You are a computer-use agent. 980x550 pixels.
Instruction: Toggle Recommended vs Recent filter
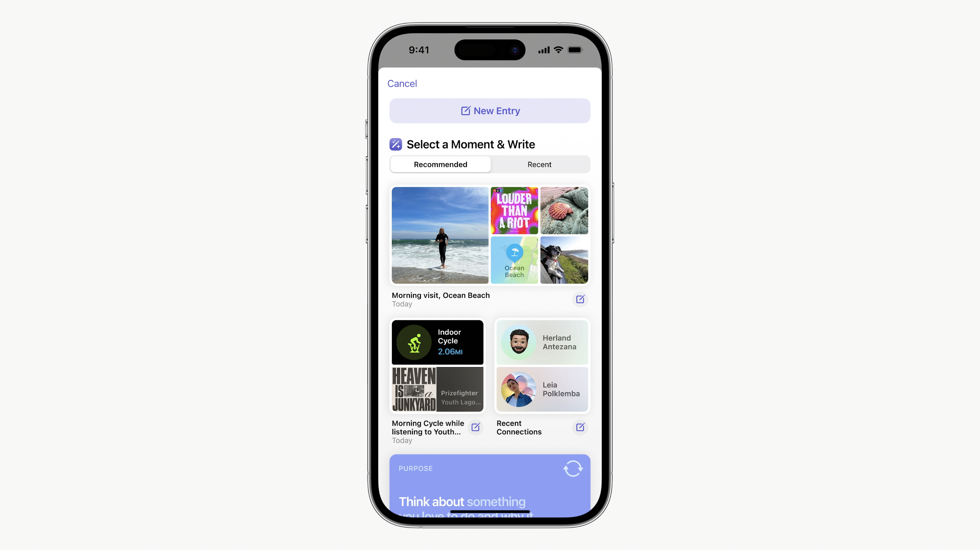(x=539, y=164)
